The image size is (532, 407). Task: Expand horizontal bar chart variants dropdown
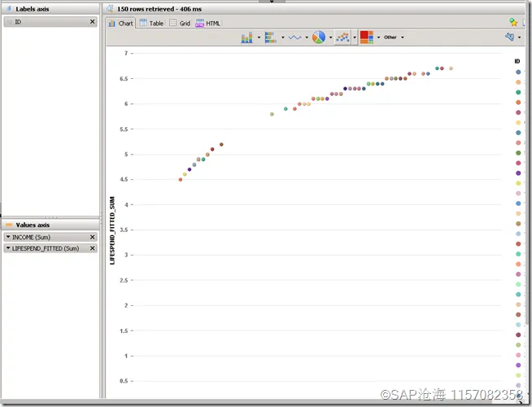click(282, 37)
